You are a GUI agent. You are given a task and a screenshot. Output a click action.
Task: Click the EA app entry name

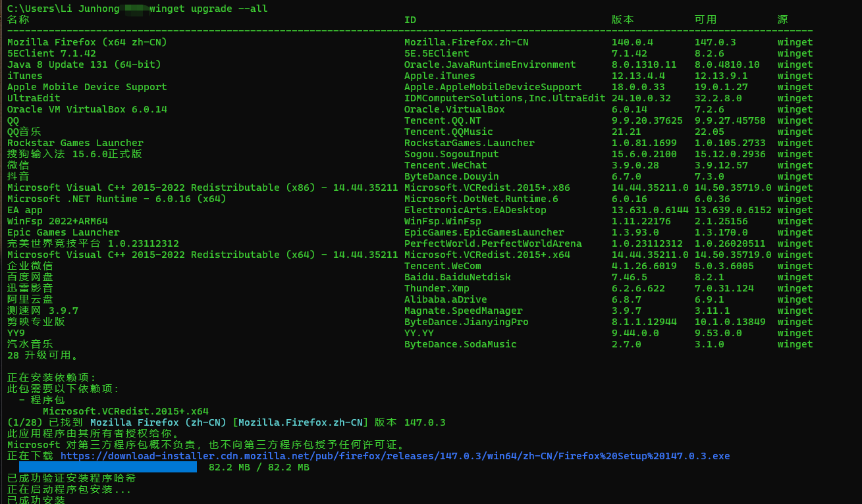[x=25, y=210]
